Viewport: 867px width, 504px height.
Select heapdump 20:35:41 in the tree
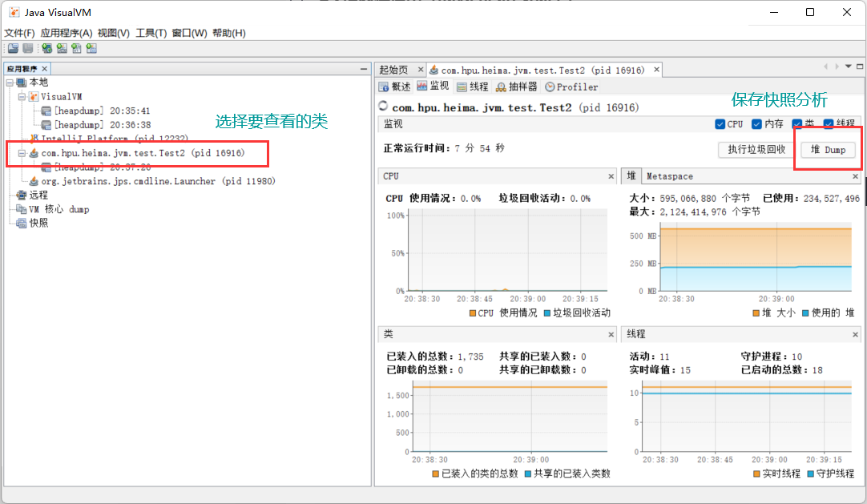point(102,111)
